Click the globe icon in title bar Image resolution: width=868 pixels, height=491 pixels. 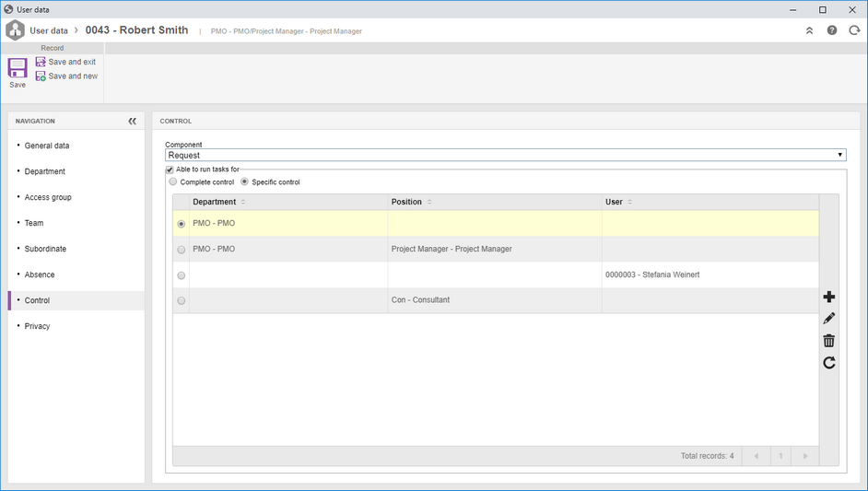pyautogui.click(x=8, y=9)
